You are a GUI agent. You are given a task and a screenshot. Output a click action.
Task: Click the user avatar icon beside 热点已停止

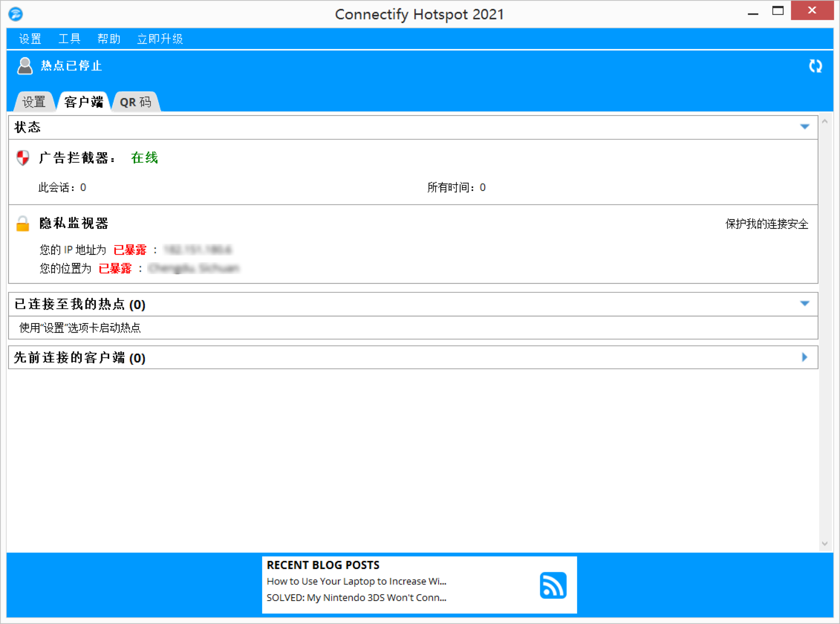click(25, 66)
